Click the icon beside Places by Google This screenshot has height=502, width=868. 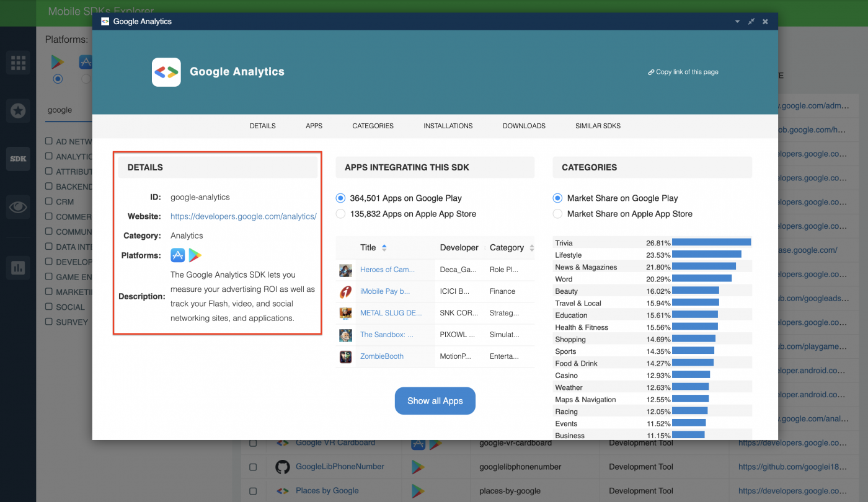(x=283, y=491)
